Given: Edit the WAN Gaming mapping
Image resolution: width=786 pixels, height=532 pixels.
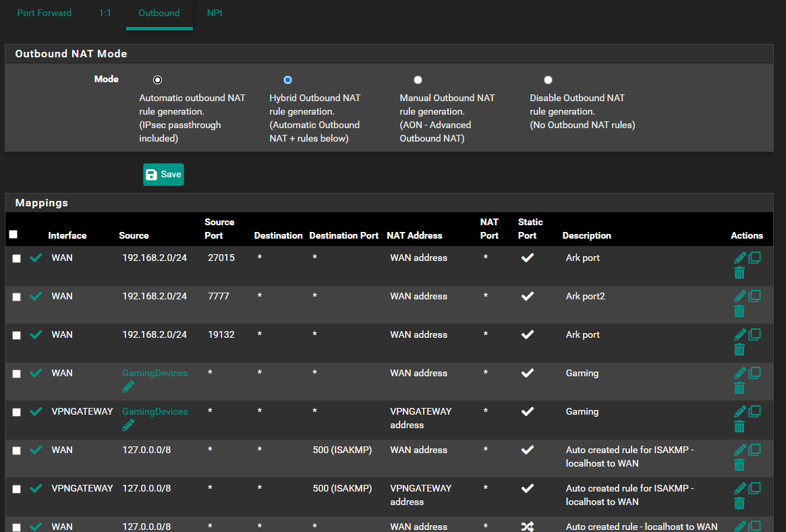Looking at the screenshot, I should tap(740, 373).
